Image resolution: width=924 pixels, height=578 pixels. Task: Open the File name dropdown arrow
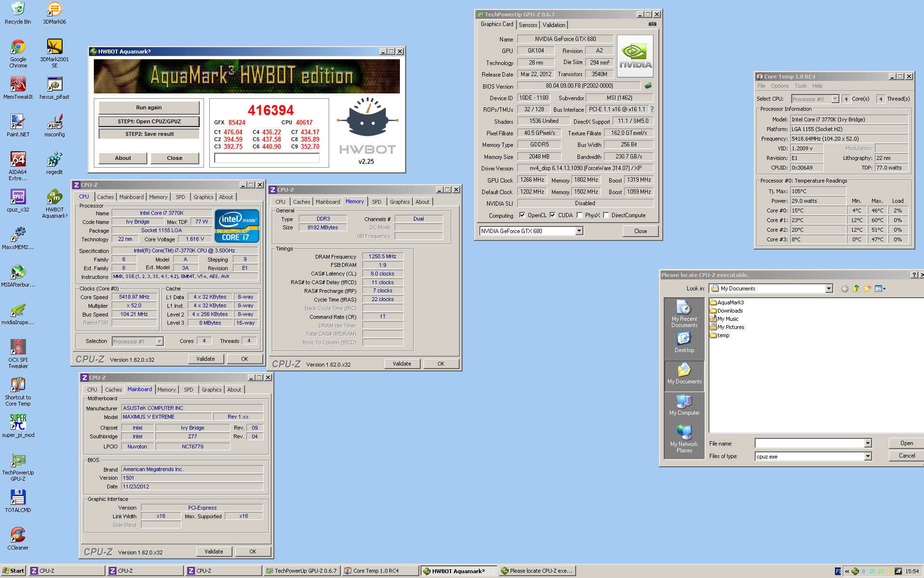click(x=868, y=443)
